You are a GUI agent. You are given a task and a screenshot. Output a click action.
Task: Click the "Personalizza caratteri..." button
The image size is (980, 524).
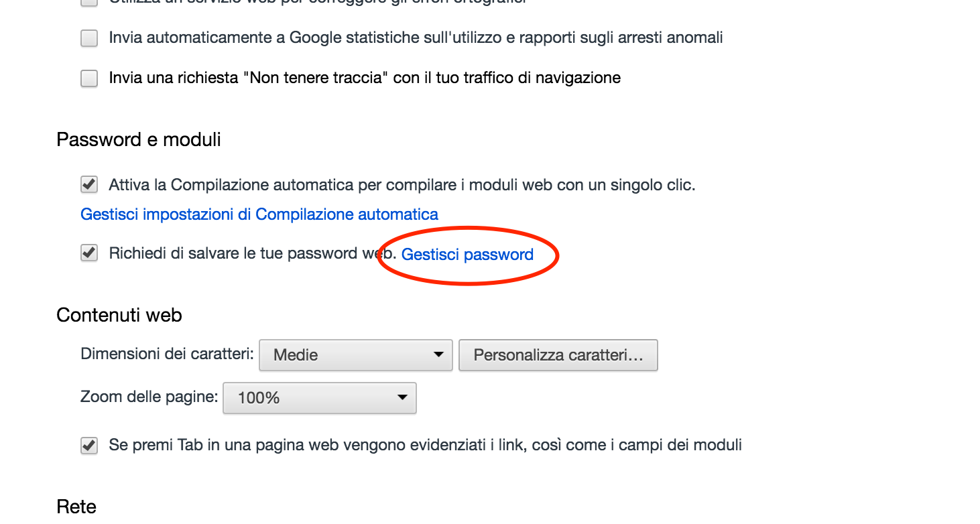click(558, 355)
